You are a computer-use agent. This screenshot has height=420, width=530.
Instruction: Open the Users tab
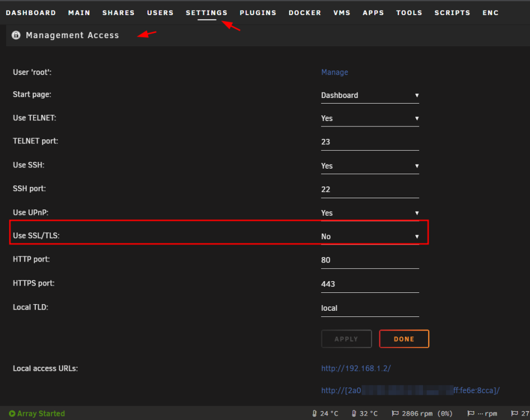click(160, 13)
